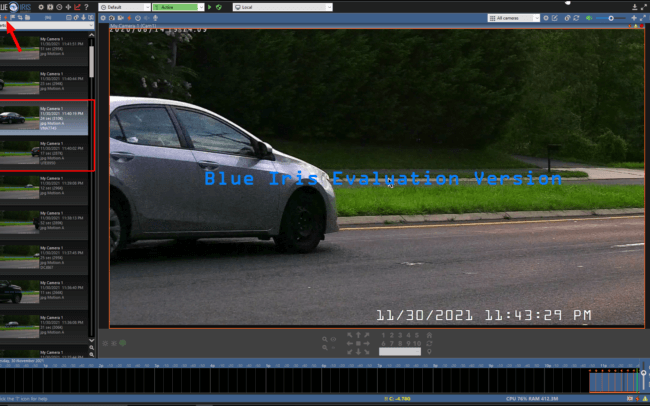Open Blue Iris global settings gear
The height and width of the screenshot is (406, 650).
[41, 7]
